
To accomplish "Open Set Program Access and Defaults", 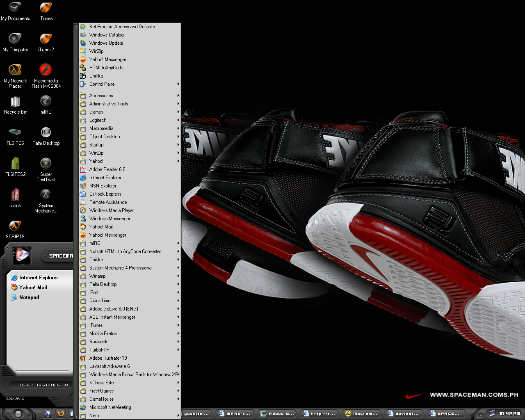I will coord(130,27).
